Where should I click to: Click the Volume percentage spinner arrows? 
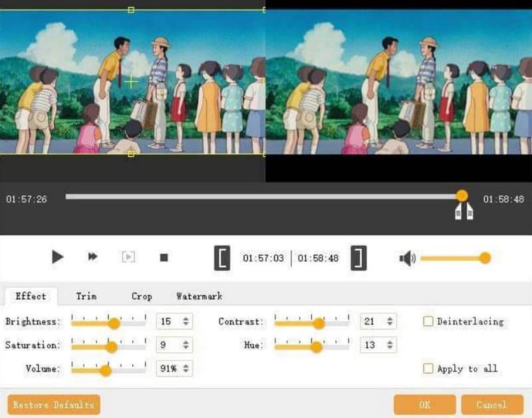(x=186, y=369)
